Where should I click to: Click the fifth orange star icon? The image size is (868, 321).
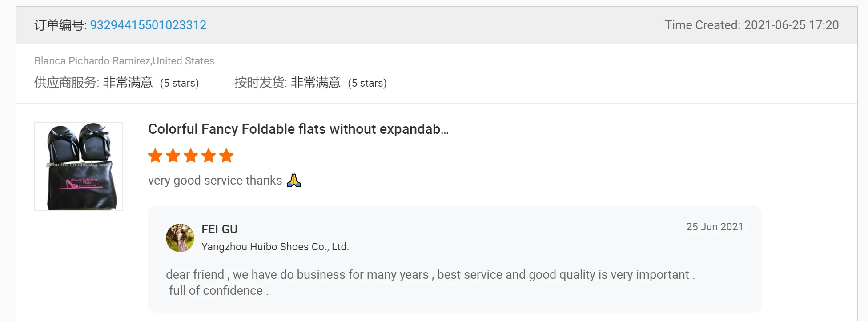[x=226, y=156]
